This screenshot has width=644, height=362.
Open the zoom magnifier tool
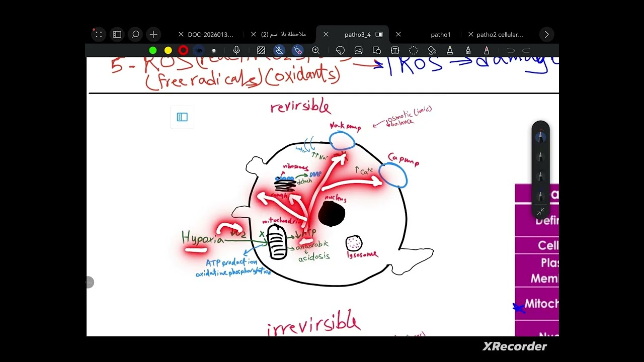(316, 50)
